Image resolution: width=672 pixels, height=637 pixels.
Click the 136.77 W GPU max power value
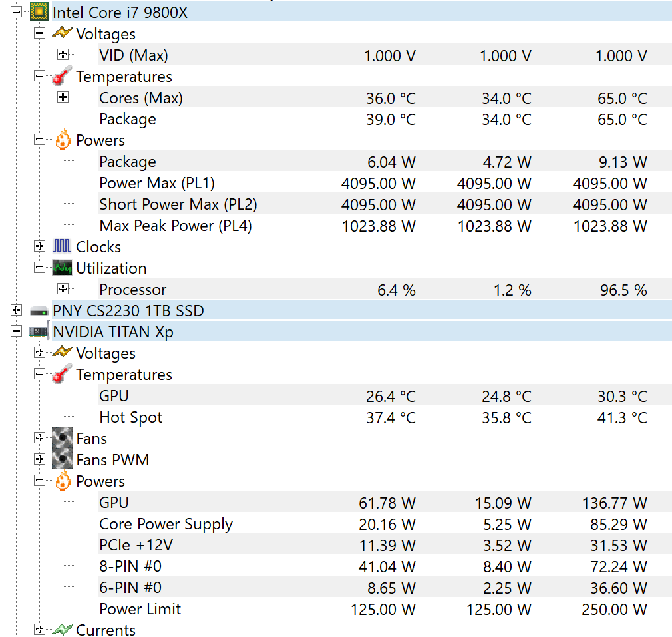point(615,503)
